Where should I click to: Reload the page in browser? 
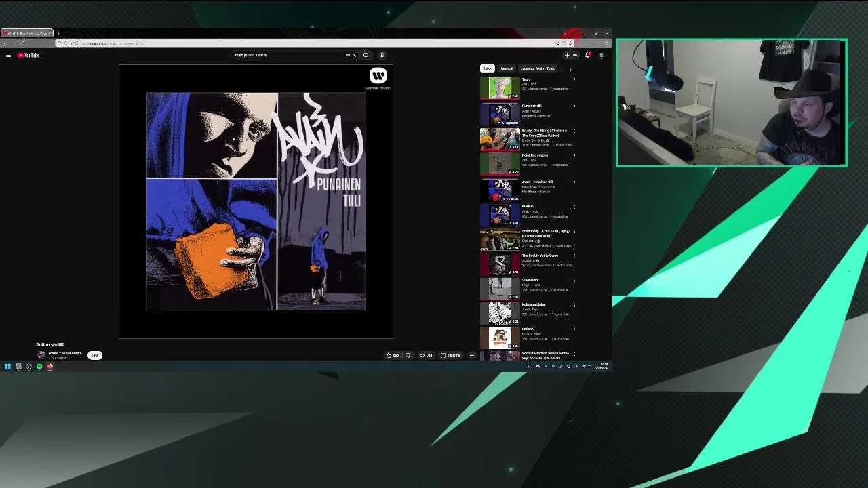[22, 43]
